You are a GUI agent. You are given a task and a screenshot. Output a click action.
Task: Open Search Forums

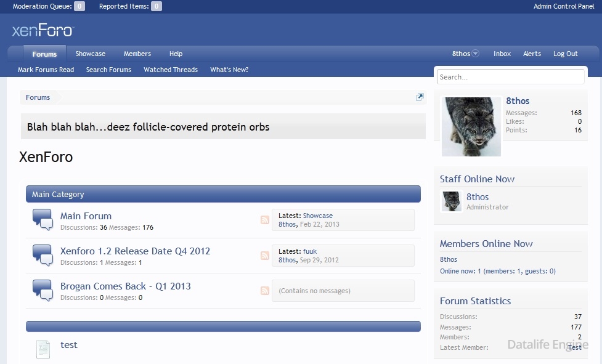tap(108, 70)
